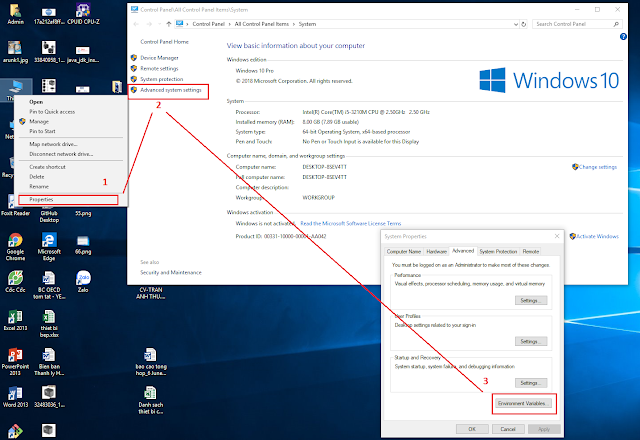The width and height of the screenshot is (640, 440).
Task: Open the BC OECD Word document icon
Action: (x=49, y=285)
